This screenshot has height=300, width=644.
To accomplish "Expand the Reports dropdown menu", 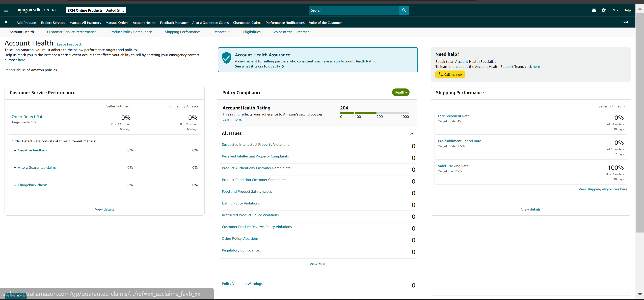I will click(x=222, y=32).
